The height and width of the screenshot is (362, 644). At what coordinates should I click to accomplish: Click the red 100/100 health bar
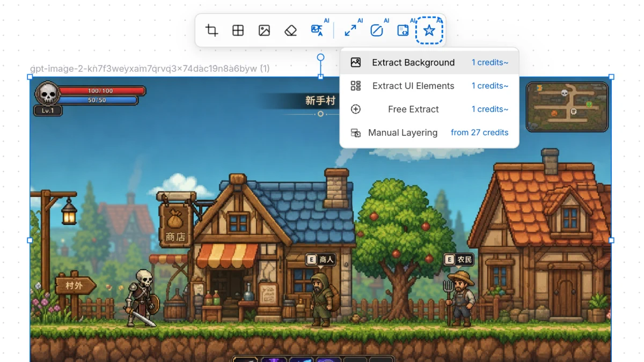(x=101, y=91)
